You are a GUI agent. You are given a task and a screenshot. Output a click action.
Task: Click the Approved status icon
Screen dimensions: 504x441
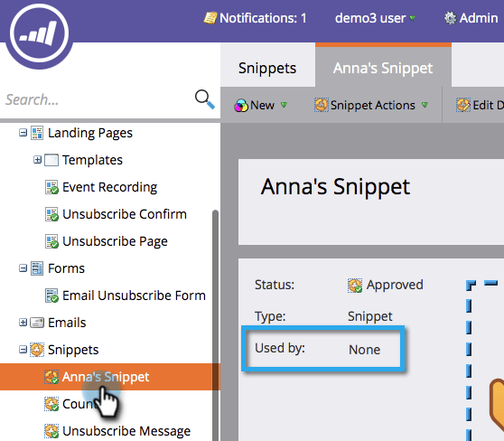pos(355,286)
